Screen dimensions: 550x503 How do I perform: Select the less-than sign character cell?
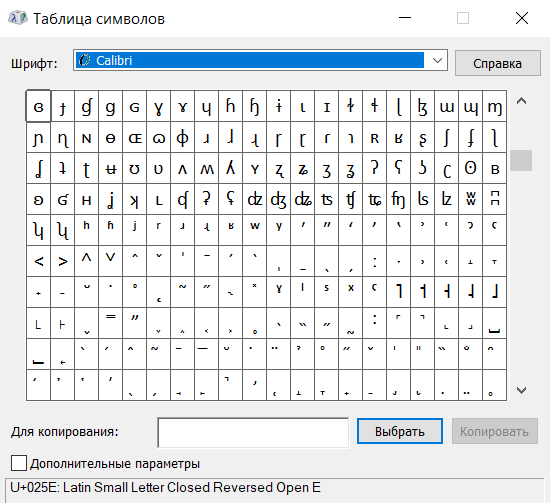(x=39, y=261)
